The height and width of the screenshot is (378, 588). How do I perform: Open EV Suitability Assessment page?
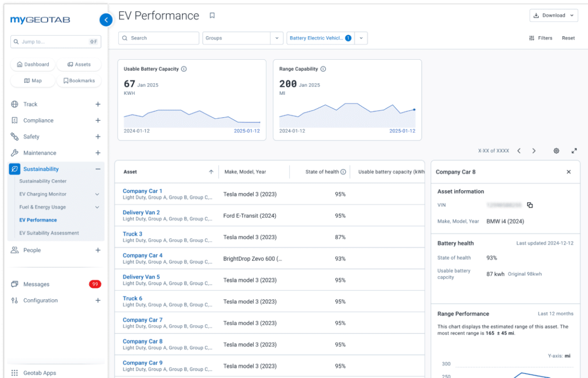coord(49,233)
